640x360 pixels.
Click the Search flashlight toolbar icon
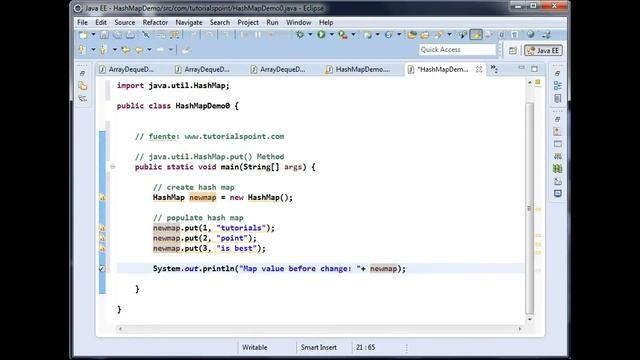point(439,35)
